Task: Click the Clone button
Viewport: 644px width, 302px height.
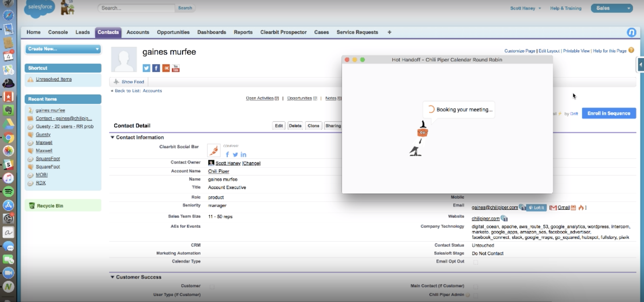Action: (x=314, y=126)
